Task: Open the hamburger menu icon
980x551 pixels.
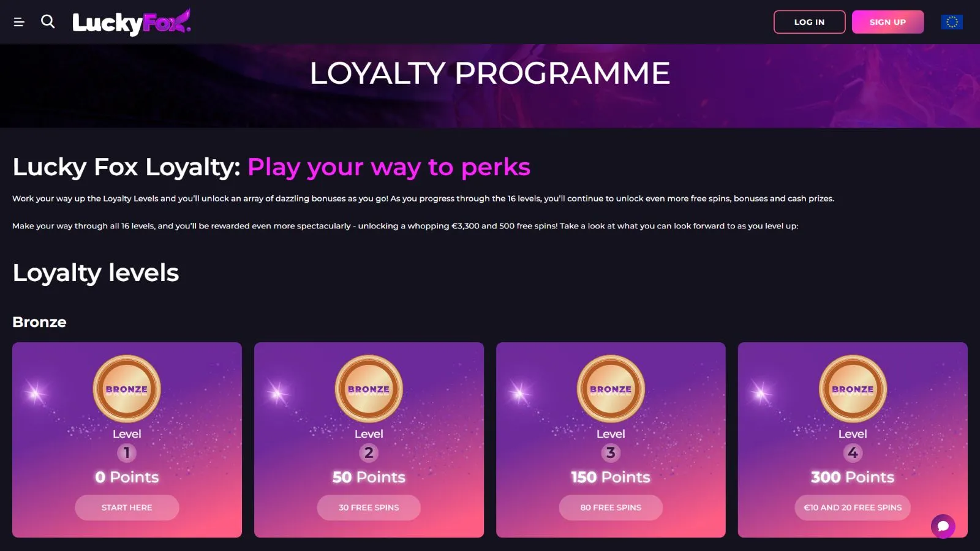Action: pyautogui.click(x=19, y=22)
